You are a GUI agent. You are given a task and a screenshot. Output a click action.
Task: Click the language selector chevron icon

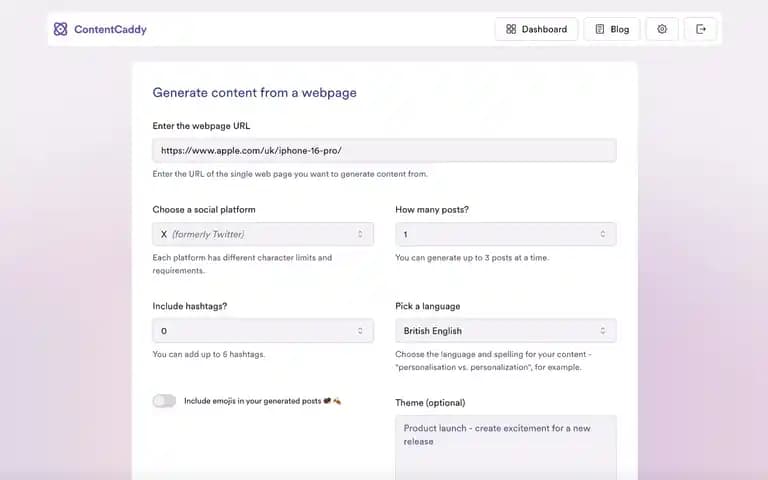click(602, 331)
